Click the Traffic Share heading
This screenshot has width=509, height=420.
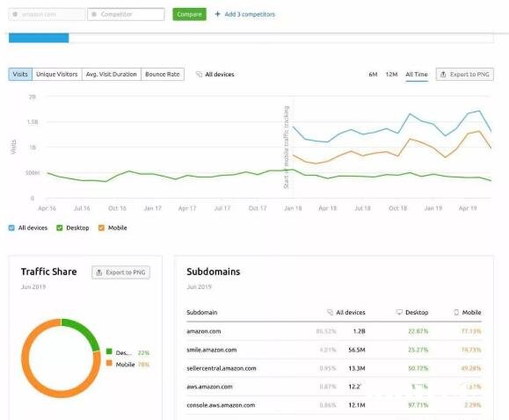coord(49,272)
